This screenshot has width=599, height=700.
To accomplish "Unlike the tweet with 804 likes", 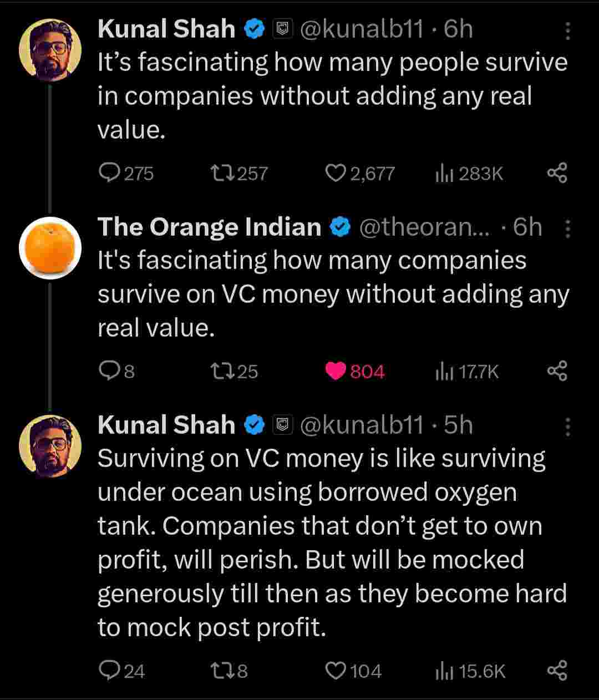I will pos(336,372).
